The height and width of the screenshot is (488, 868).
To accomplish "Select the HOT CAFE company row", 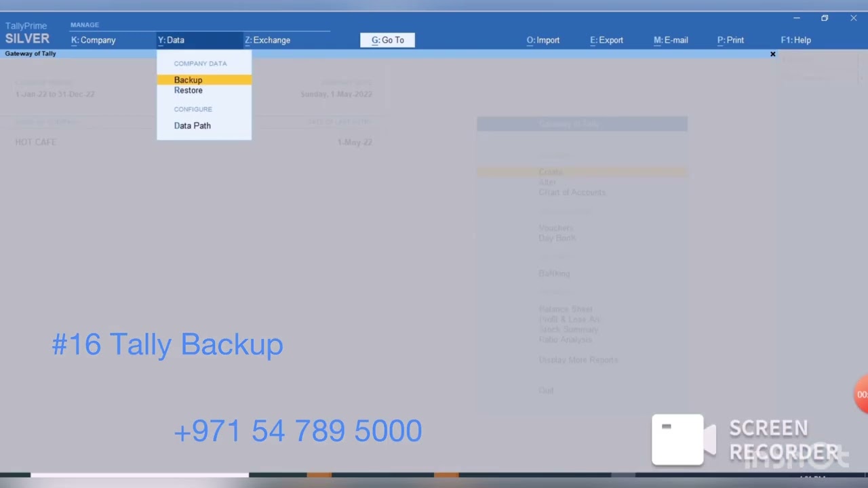I will coord(193,142).
